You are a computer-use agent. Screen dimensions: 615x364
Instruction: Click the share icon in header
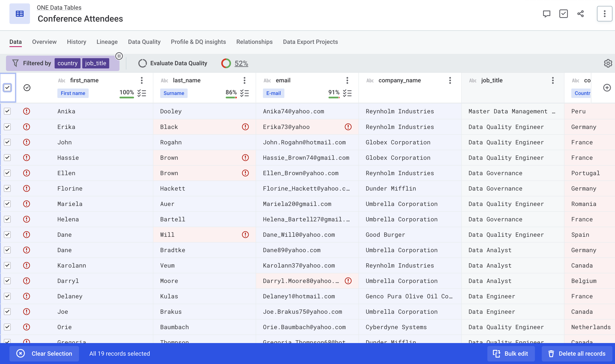coord(580,14)
